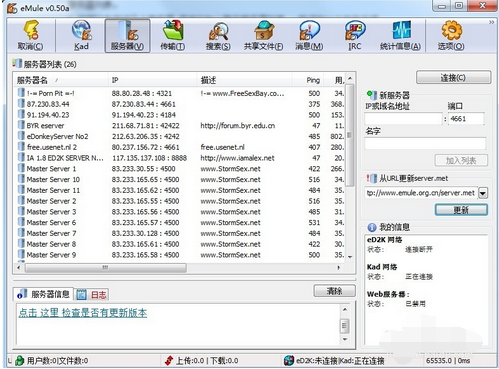Click http://forum.byr.edu.cn description cell

coord(238,125)
